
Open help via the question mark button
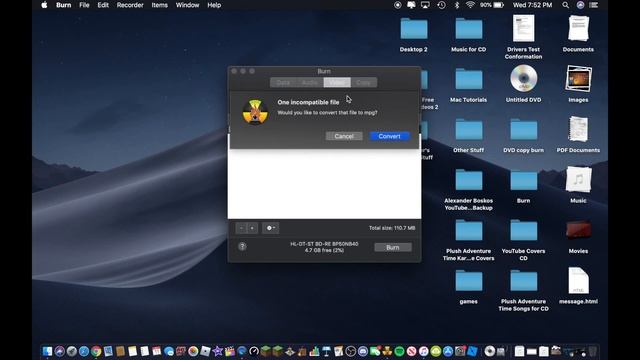242,247
